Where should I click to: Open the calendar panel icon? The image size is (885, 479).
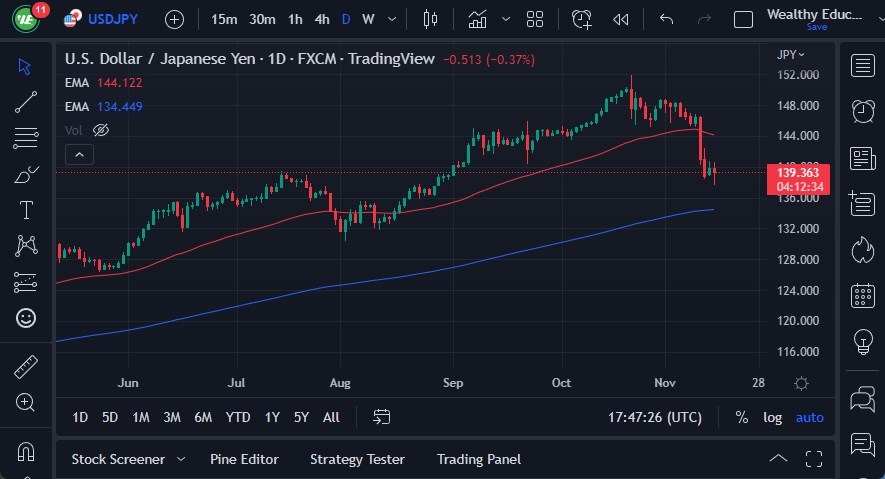862,296
